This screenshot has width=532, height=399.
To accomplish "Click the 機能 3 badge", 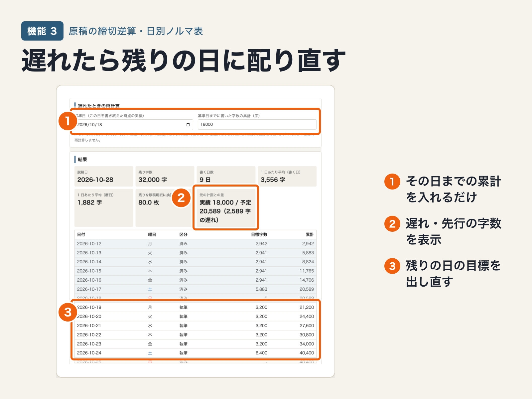I will coord(42,31).
